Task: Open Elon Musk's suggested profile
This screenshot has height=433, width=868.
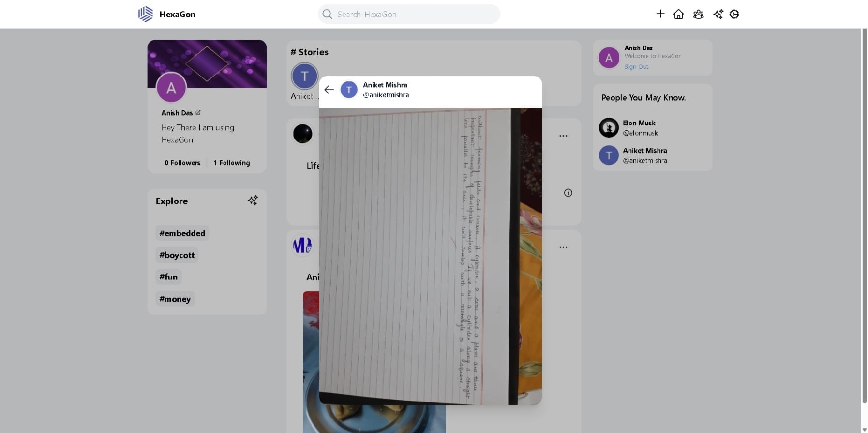Action: [x=639, y=127]
